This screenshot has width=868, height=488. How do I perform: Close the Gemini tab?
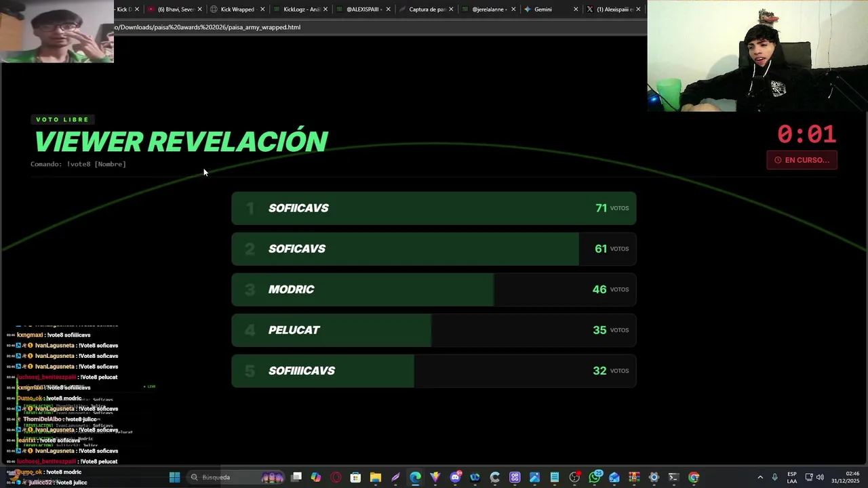576,9
